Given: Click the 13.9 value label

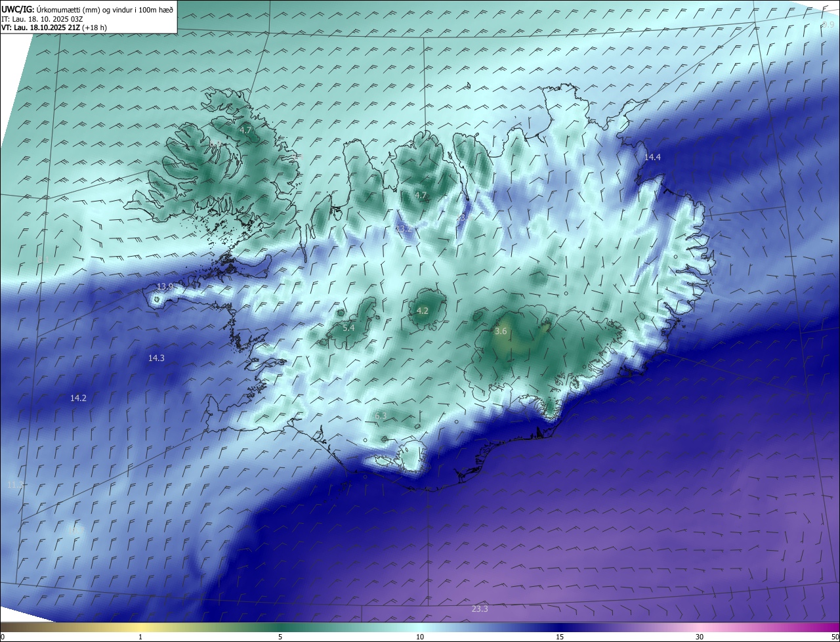Looking at the screenshot, I should coord(165,287).
